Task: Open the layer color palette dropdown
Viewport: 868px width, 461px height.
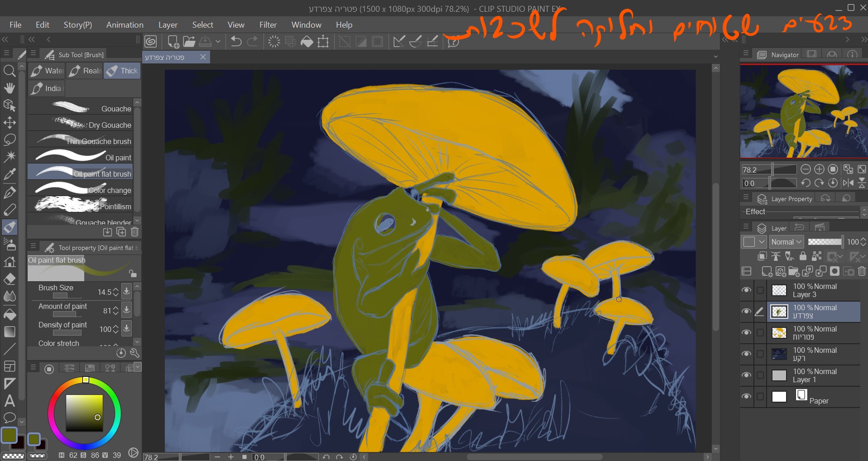Action: tap(754, 242)
